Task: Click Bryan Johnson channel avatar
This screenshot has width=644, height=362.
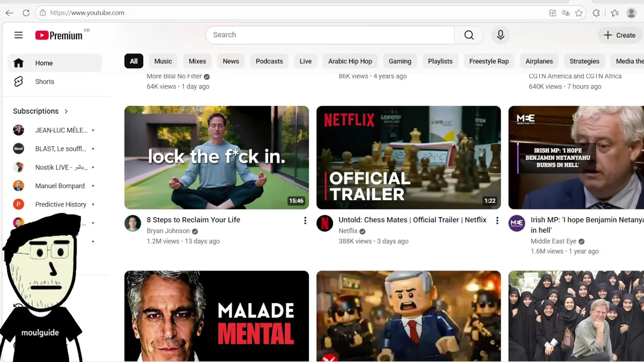Action: (x=133, y=223)
